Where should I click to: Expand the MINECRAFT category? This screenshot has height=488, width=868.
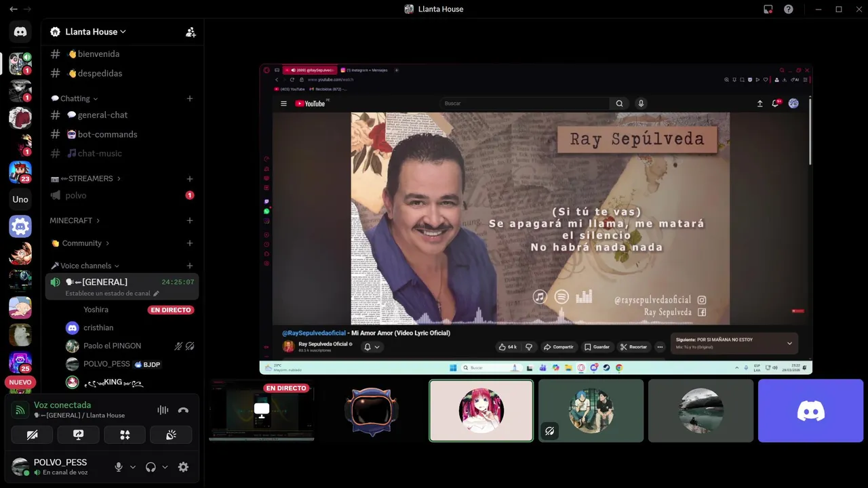[75, 220]
